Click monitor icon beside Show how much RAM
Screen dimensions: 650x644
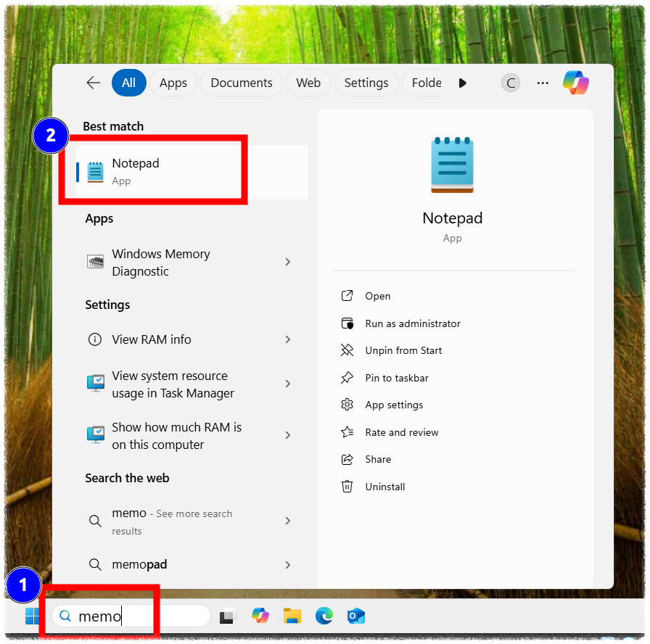pos(96,435)
